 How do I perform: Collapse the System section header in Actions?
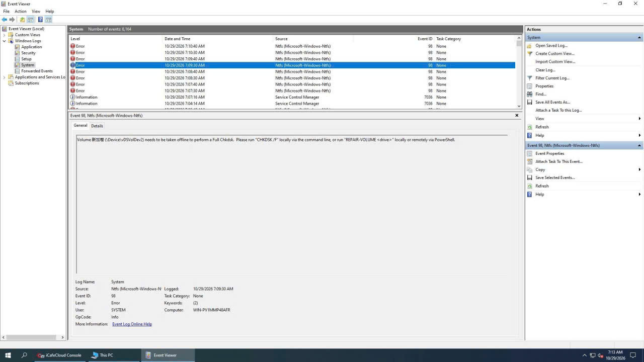639,38
